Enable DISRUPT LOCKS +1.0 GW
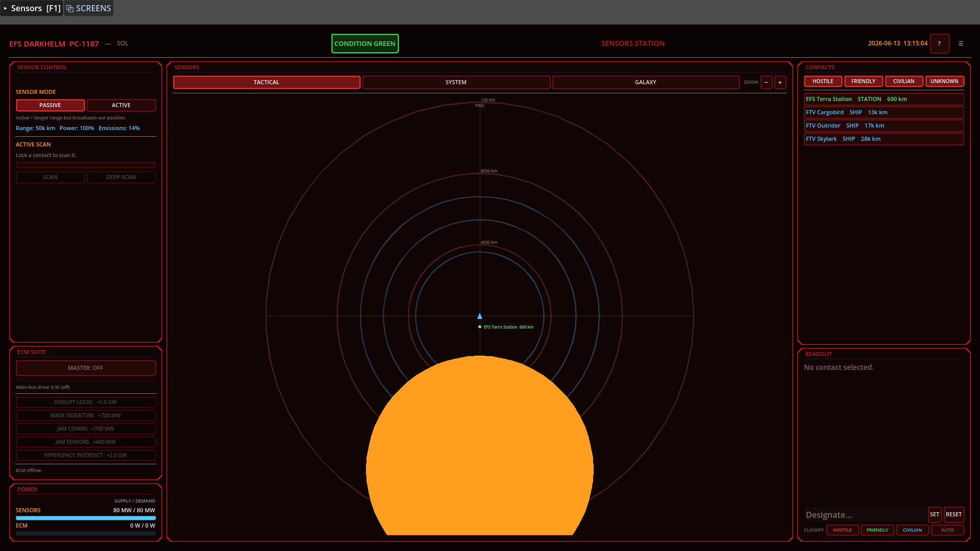This screenshot has width=980, height=551. click(86, 402)
